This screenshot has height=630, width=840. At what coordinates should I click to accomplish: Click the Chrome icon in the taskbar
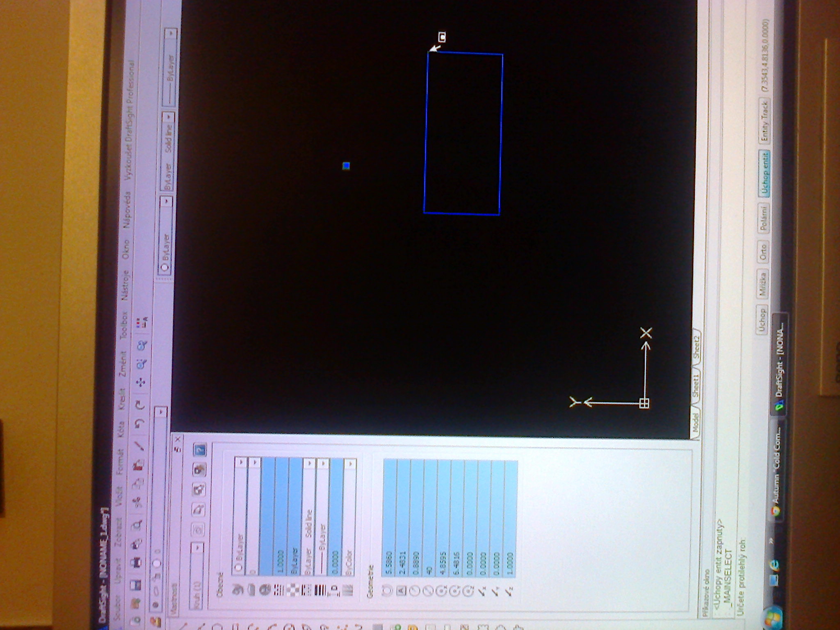coord(775,511)
